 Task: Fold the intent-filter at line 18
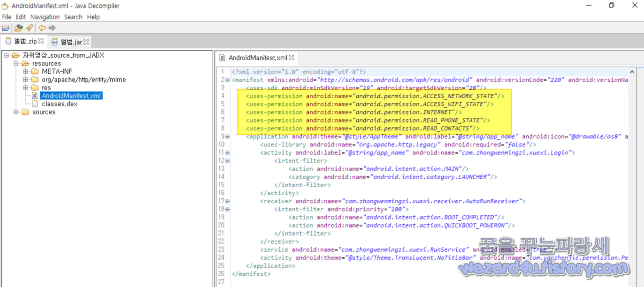tap(227, 209)
